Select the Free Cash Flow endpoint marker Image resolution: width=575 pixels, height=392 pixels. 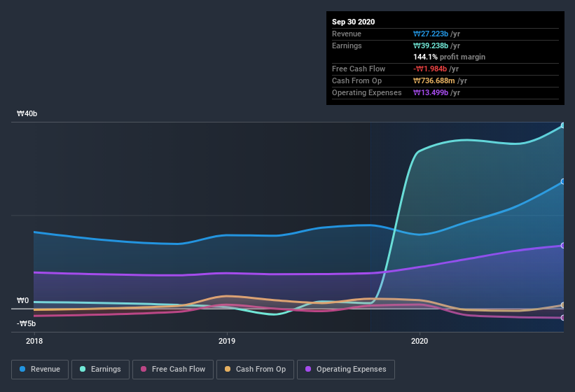[x=563, y=318]
